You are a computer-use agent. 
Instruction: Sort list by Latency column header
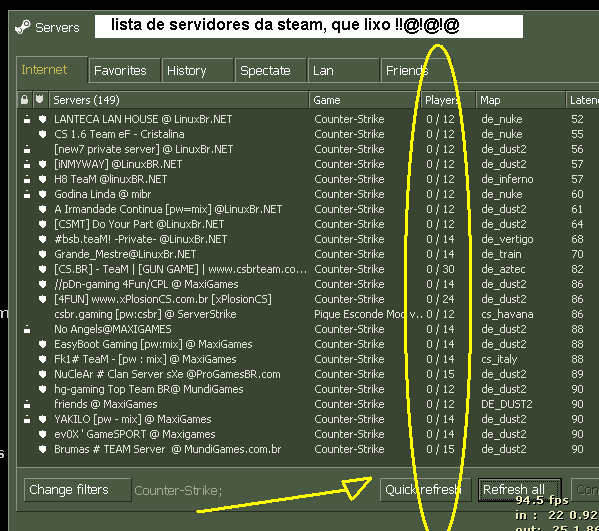point(582,100)
